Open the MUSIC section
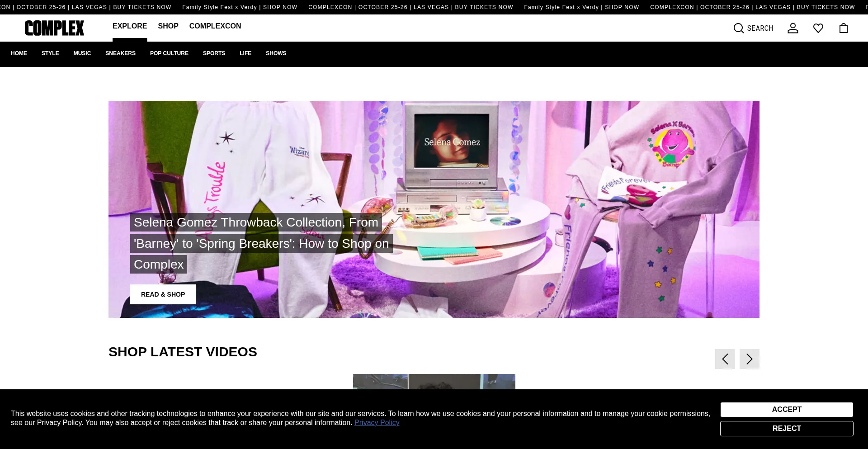Image resolution: width=868 pixels, height=449 pixels. click(82, 53)
